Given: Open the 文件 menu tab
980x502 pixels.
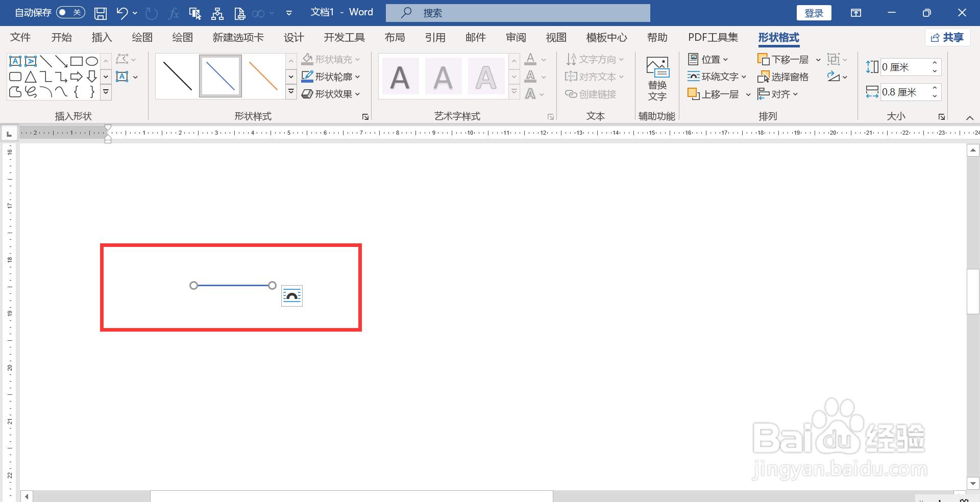Looking at the screenshot, I should 20,37.
